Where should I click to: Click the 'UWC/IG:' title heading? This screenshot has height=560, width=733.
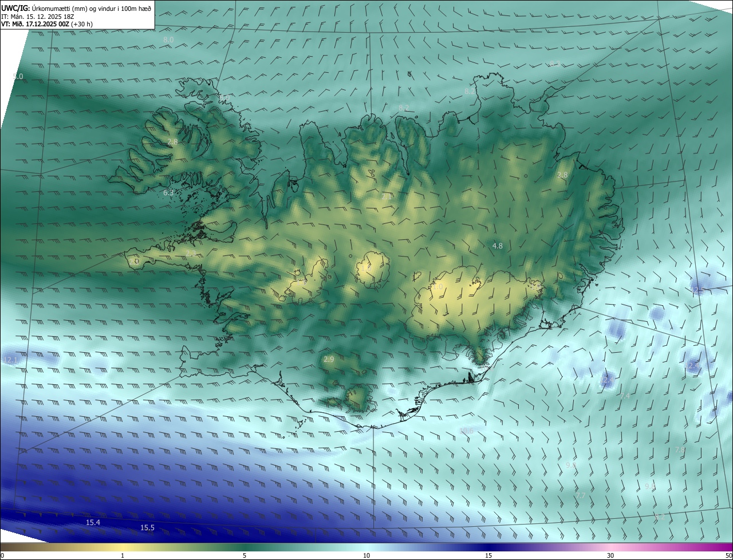click(x=15, y=8)
